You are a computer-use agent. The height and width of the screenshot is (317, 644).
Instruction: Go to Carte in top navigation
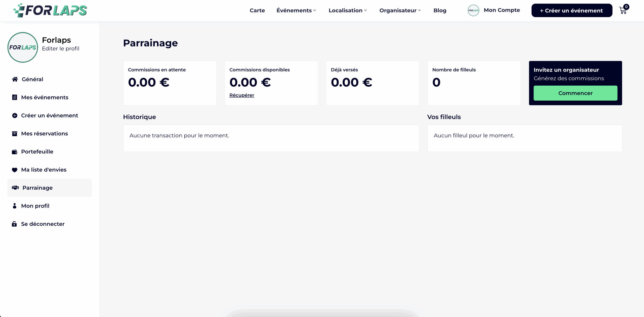click(x=257, y=10)
